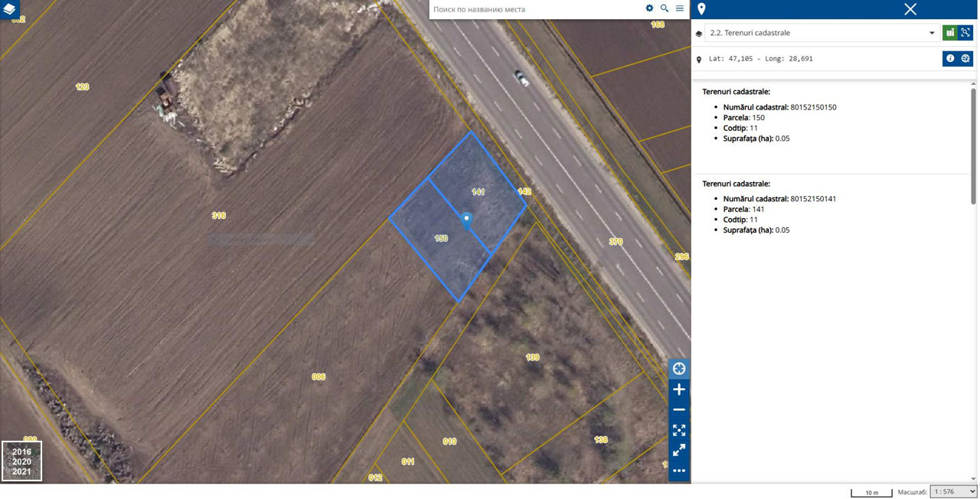Toggle the locate-me crosshair button
This screenshot has height=499, width=980.
pyautogui.click(x=679, y=369)
